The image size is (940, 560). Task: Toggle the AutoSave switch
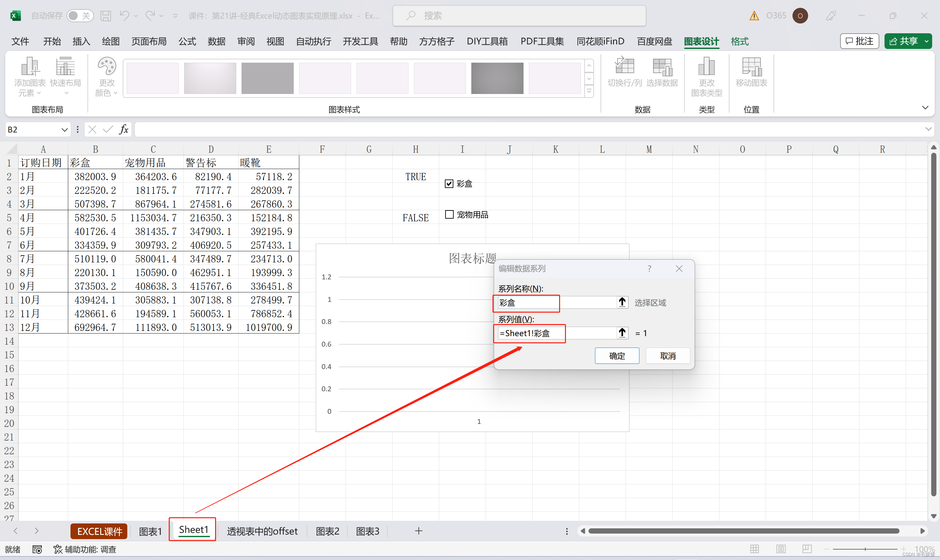(80, 15)
